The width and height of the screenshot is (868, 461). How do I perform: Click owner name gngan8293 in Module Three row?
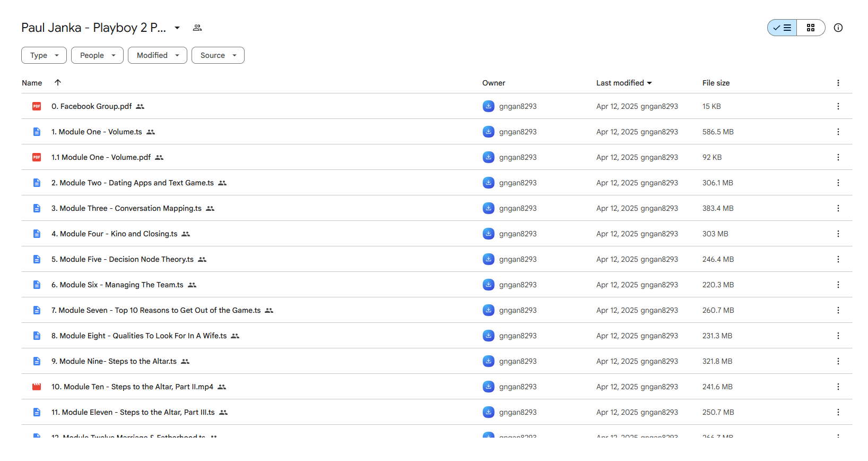(x=518, y=208)
